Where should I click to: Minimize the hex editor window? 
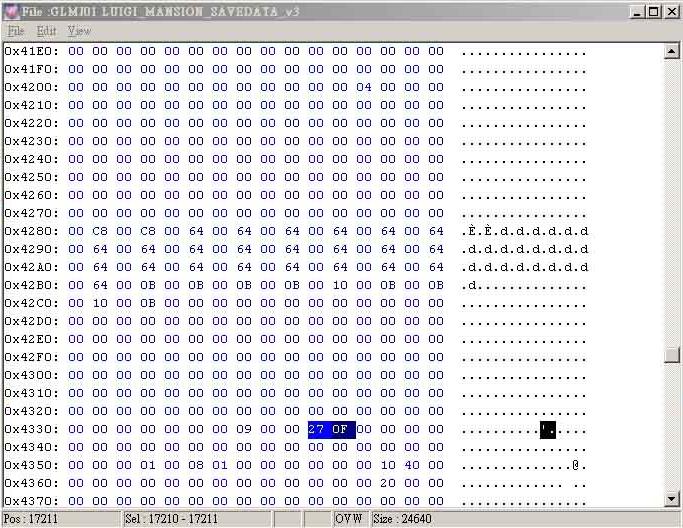click(637, 12)
